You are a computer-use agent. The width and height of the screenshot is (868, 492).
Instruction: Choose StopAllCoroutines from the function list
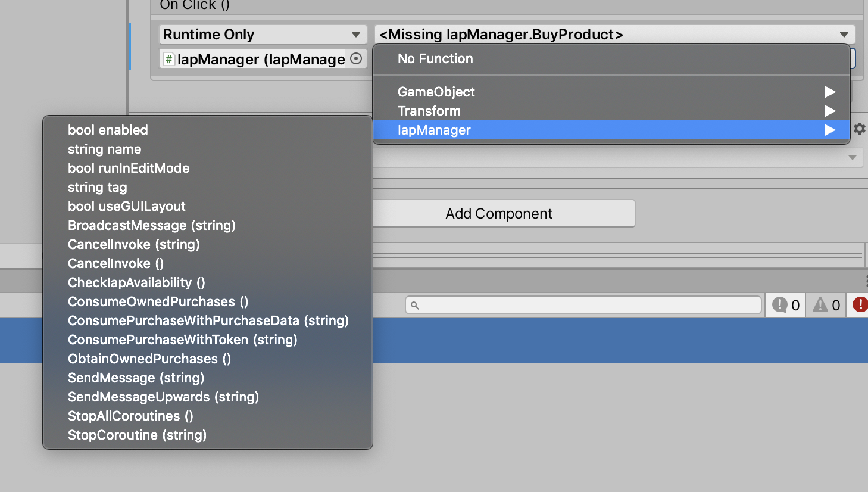tap(130, 416)
